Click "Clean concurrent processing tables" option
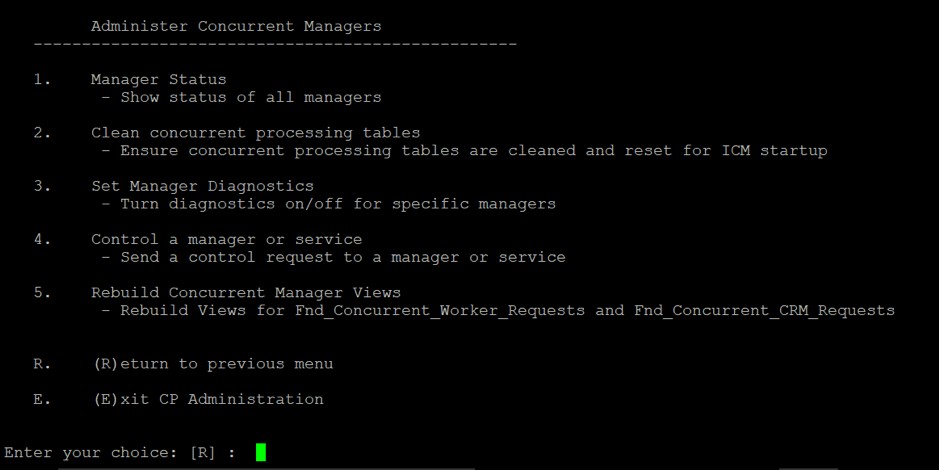The height and width of the screenshot is (470, 939). (x=255, y=132)
